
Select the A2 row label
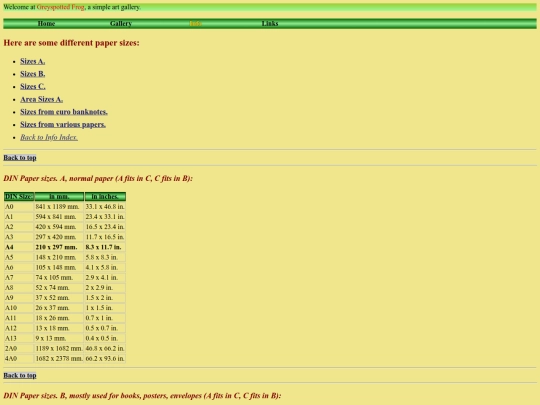(19, 227)
